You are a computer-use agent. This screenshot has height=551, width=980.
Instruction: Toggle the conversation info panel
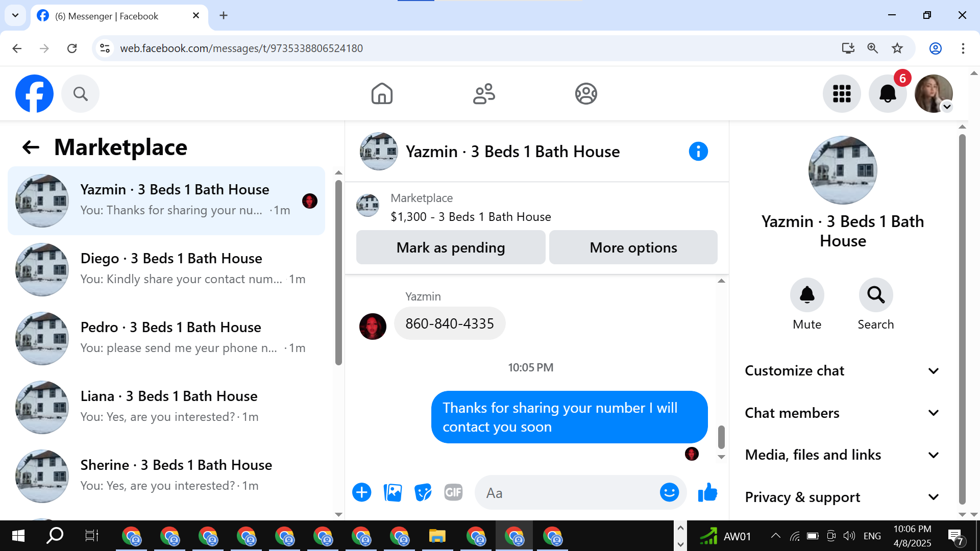pos(698,152)
